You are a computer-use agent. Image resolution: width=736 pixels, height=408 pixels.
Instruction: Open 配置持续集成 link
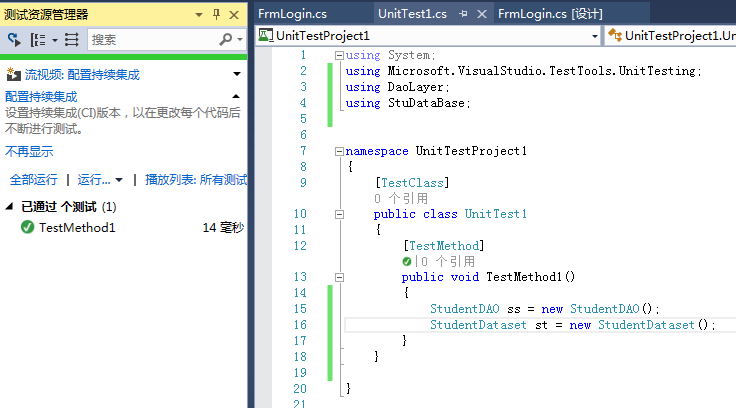tap(41, 97)
